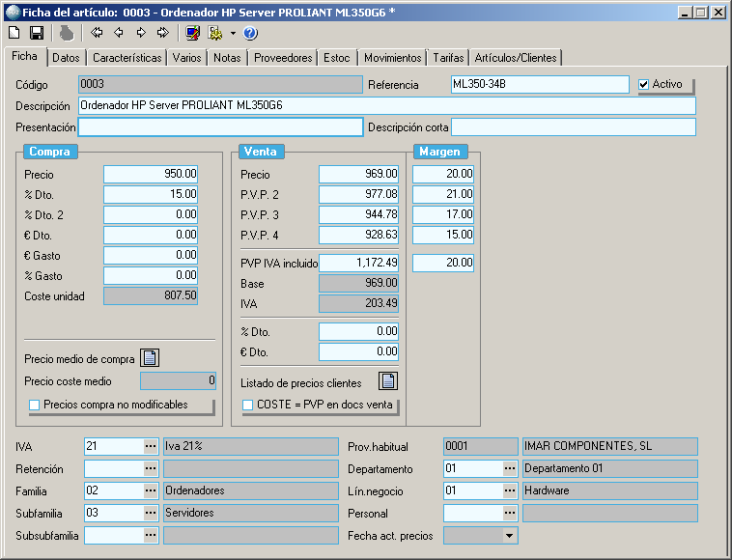Image resolution: width=732 pixels, height=560 pixels.
Task: Click the P.V.P. 3 field showing 944.78
Action: tap(359, 214)
